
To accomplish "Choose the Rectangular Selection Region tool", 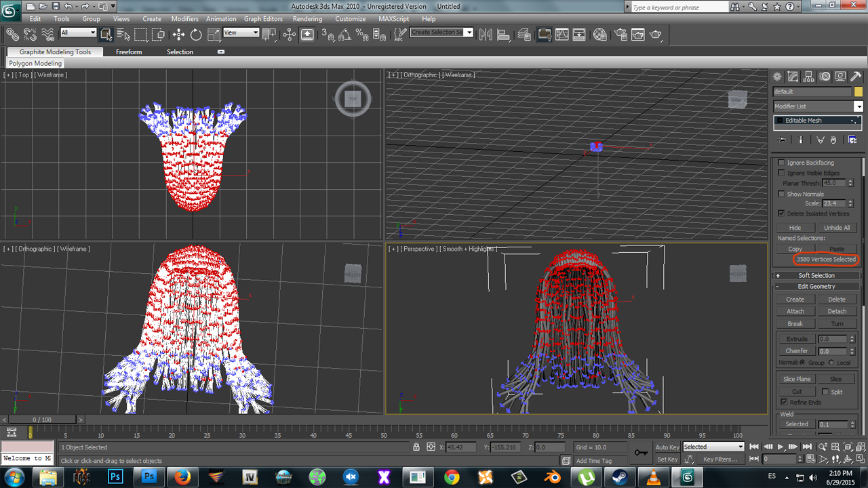I will pyautogui.click(x=141, y=34).
